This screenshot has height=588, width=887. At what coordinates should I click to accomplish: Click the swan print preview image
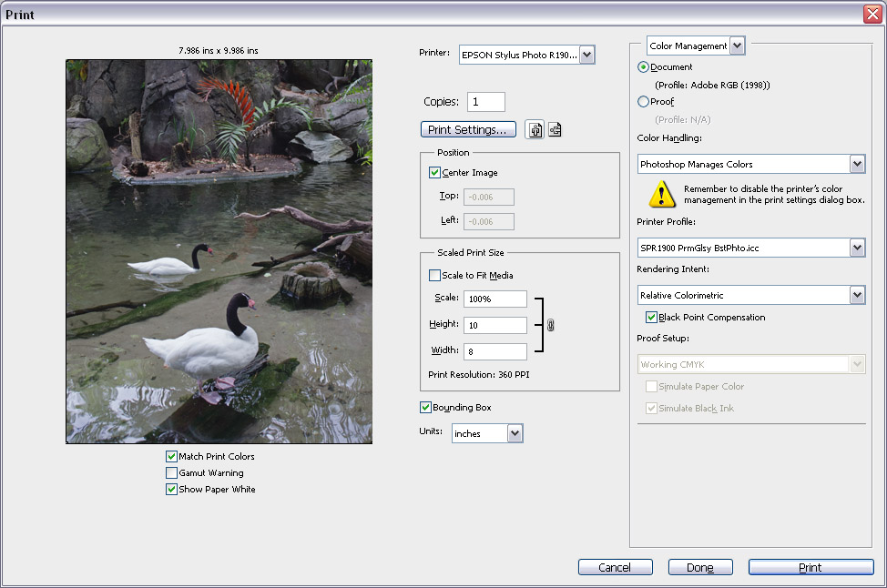pyautogui.click(x=219, y=251)
